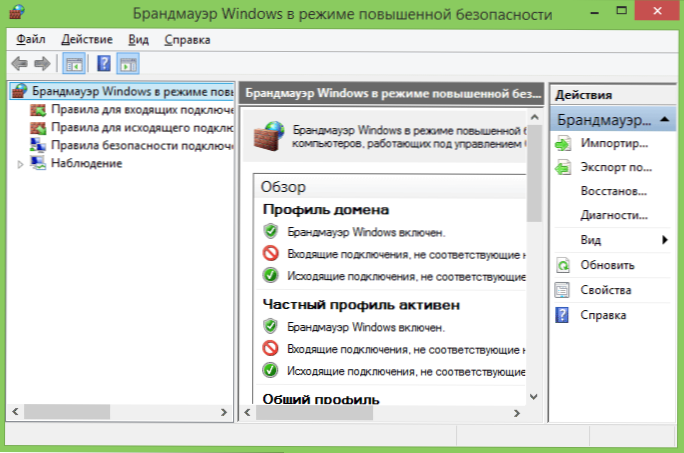Select Правила для входящих подключений tree item
Viewport: 684px width, 453px height.
pyautogui.click(x=142, y=109)
